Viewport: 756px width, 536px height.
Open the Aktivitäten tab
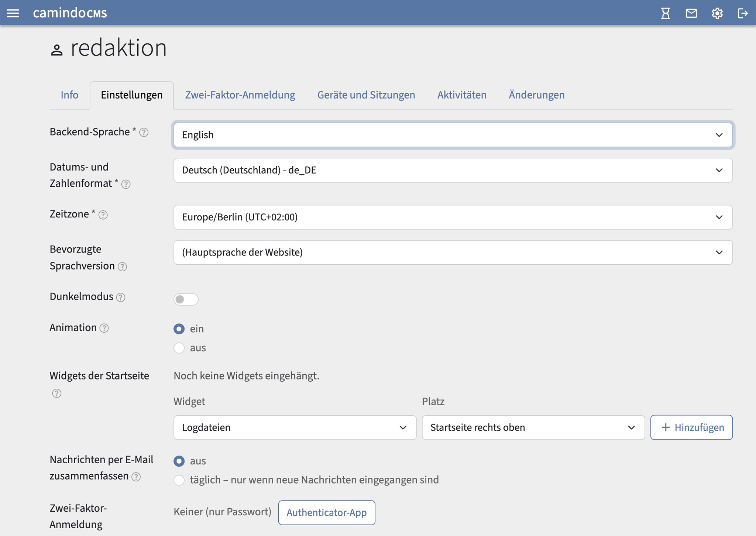point(462,95)
